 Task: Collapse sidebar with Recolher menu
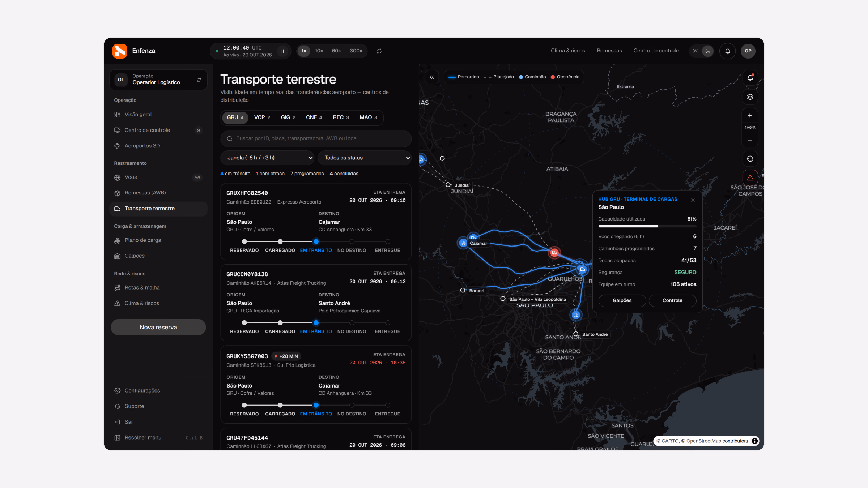coord(158,437)
